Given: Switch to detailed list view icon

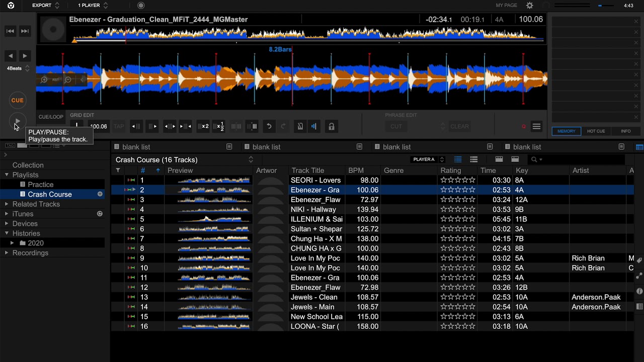Looking at the screenshot, I should pos(458,159).
